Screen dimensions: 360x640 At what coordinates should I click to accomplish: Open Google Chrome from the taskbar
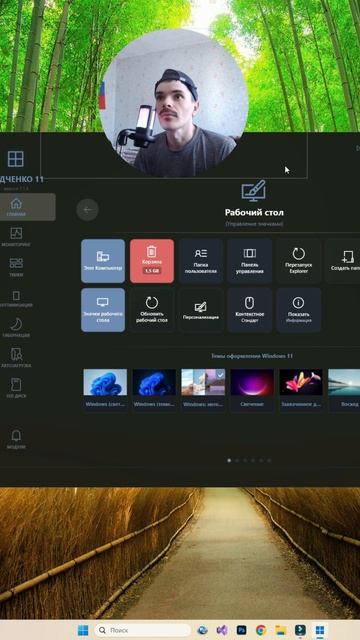(261, 630)
